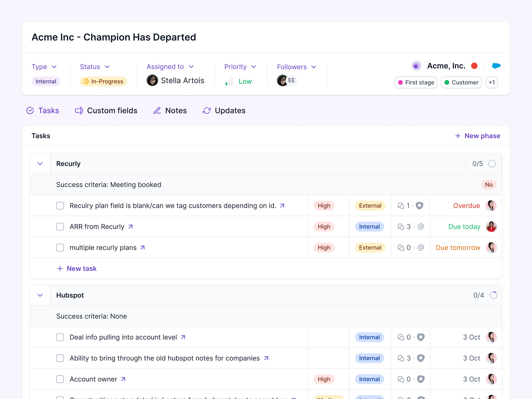Switch to the Notes tab
Image resolution: width=532 pixels, height=399 pixels.
click(176, 110)
